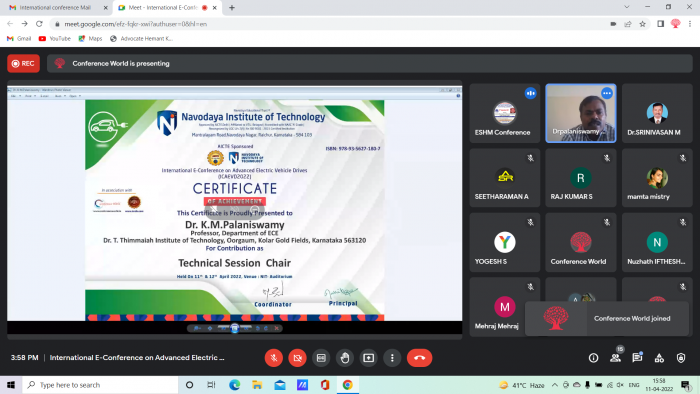Expand the system tray hidden icons chevron

[554, 385]
